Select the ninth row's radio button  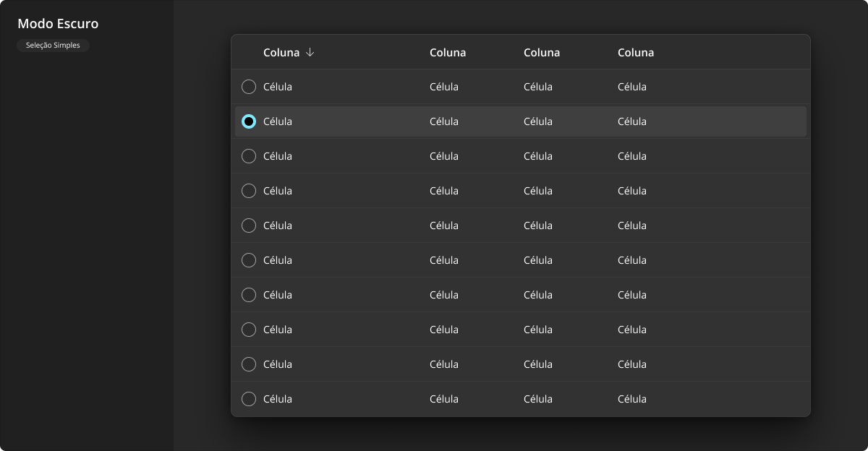point(249,364)
